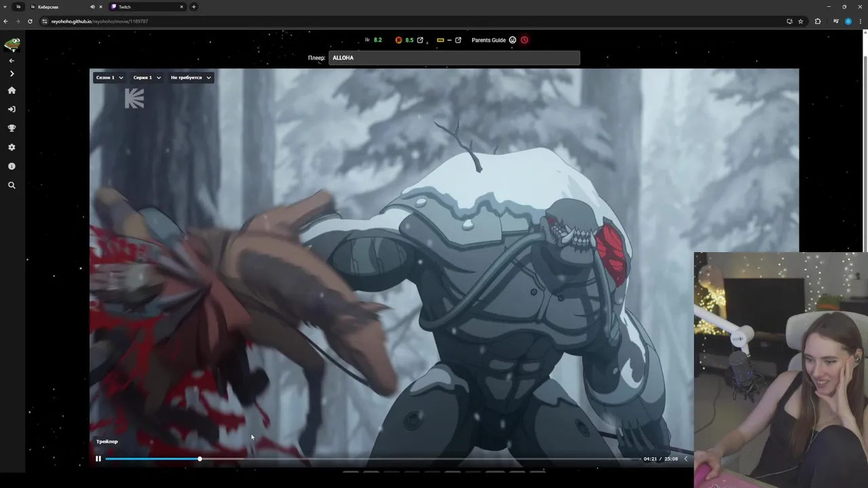868x488 pixels.
Task: Open search from the sidebar magnifier
Action: [12, 185]
